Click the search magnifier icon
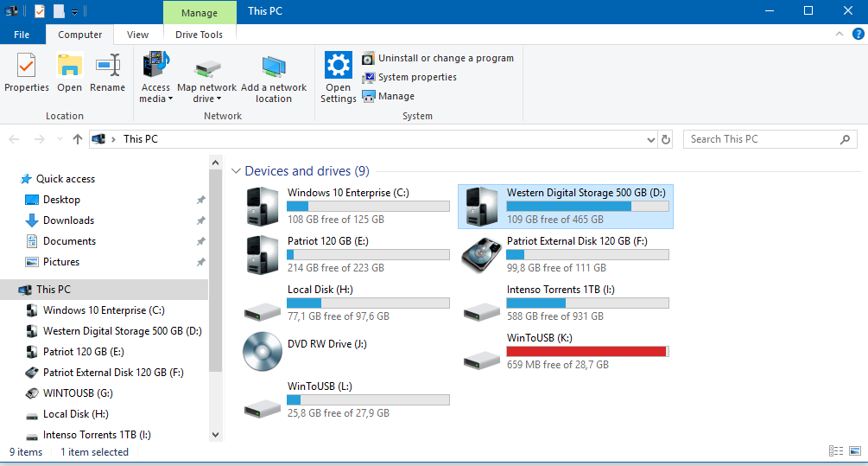The width and height of the screenshot is (868, 466). (x=845, y=140)
